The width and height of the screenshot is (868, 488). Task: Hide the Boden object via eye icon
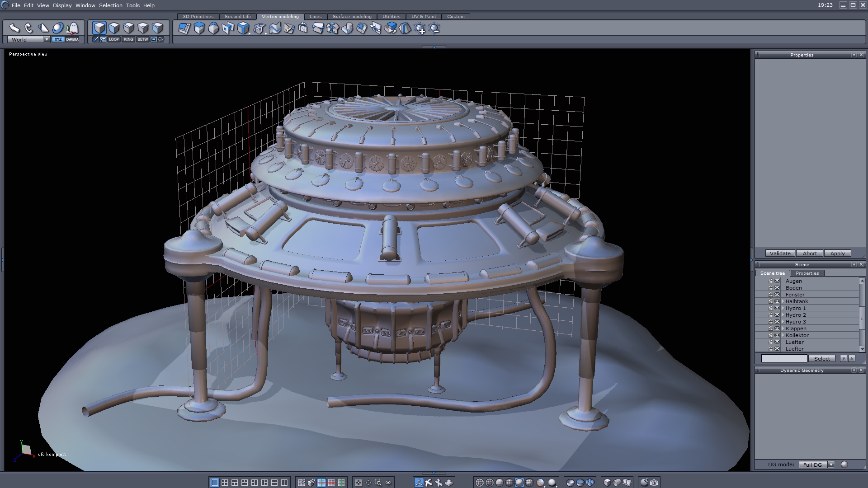coord(777,288)
